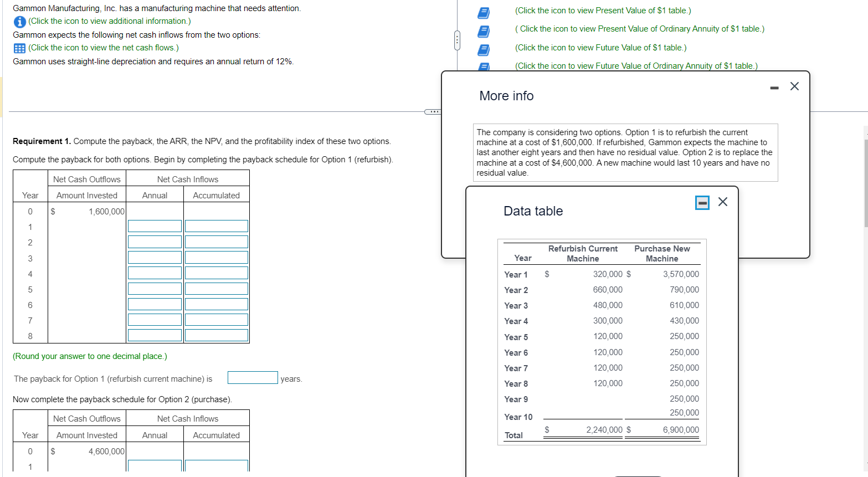Close the More info dialog
The height and width of the screenshot is (477, 868).
tap(794, 86)
